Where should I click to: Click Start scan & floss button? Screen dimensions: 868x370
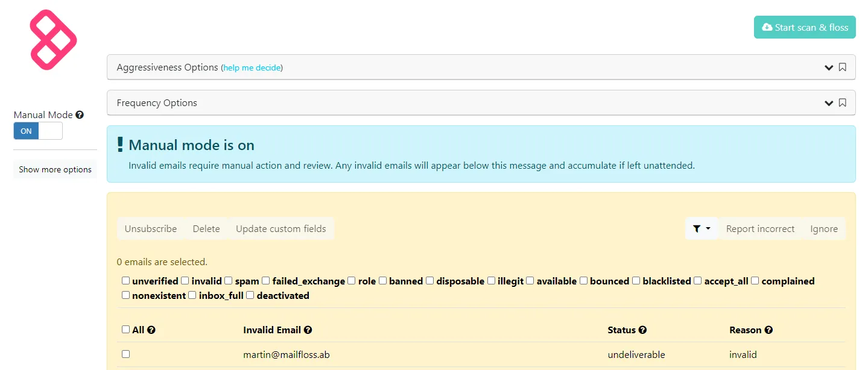click(x=805, y=27)
